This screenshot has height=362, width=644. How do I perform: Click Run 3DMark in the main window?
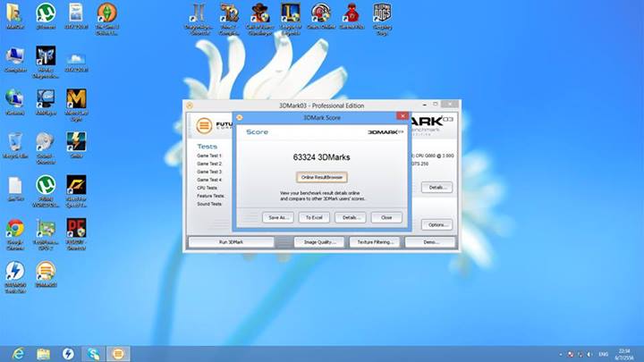(232, 242)
